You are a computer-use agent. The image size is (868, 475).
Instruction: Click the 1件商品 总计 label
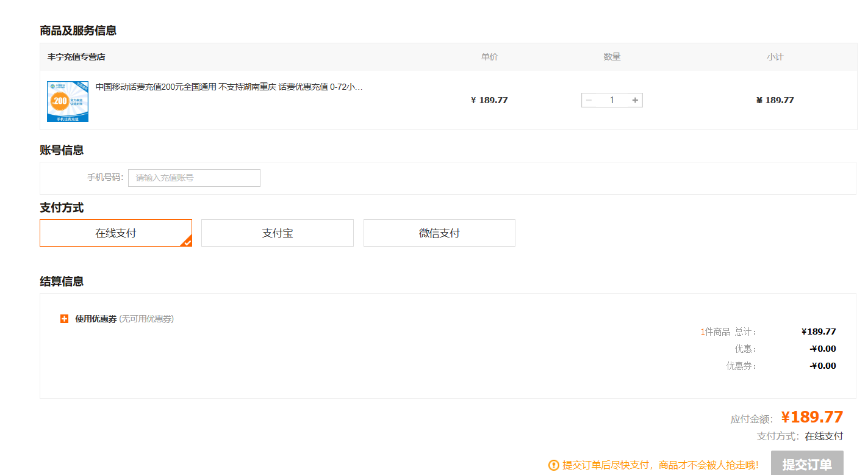click(728, 332)
